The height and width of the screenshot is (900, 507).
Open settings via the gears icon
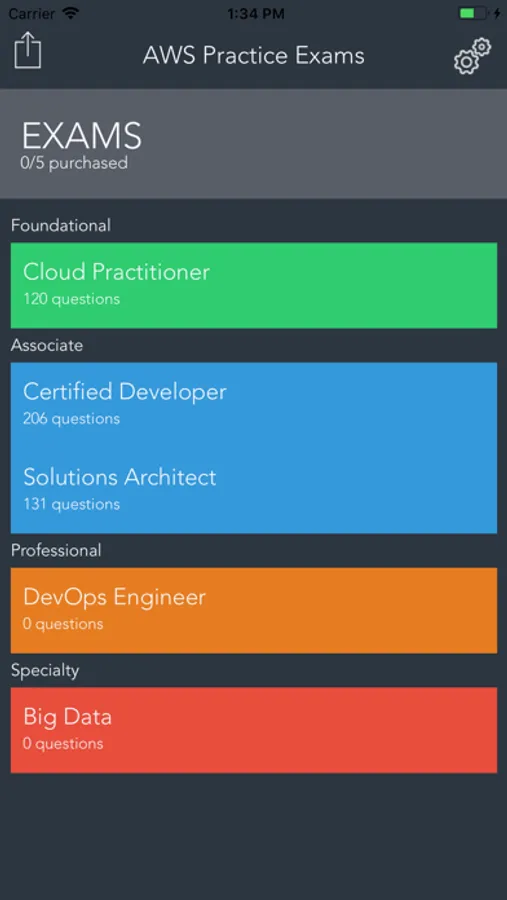pyautogui.click(x=473, y=56)
